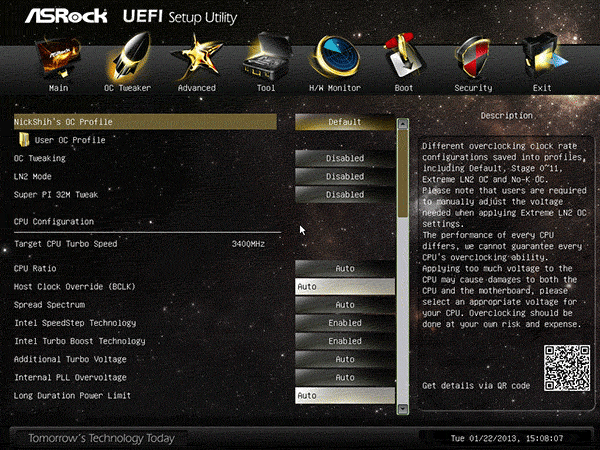Viewport: 600px width, 450px height.
Task: Select the OC Tweaker rocket icon
Action: (127, 62)
